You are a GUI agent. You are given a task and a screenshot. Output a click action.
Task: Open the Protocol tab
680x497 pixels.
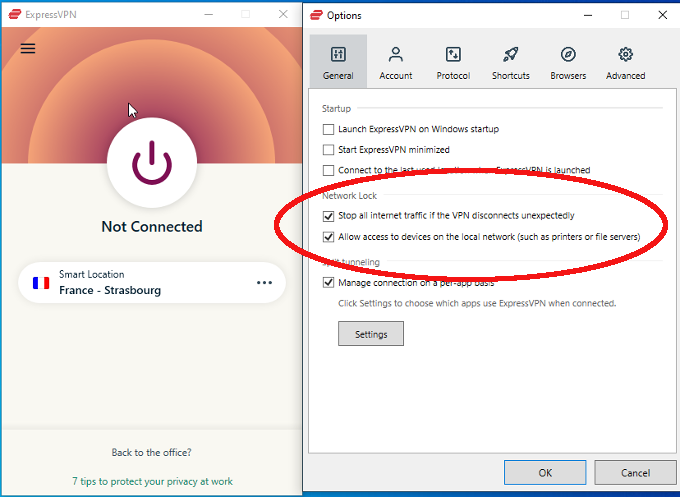(x=453, y=62)
